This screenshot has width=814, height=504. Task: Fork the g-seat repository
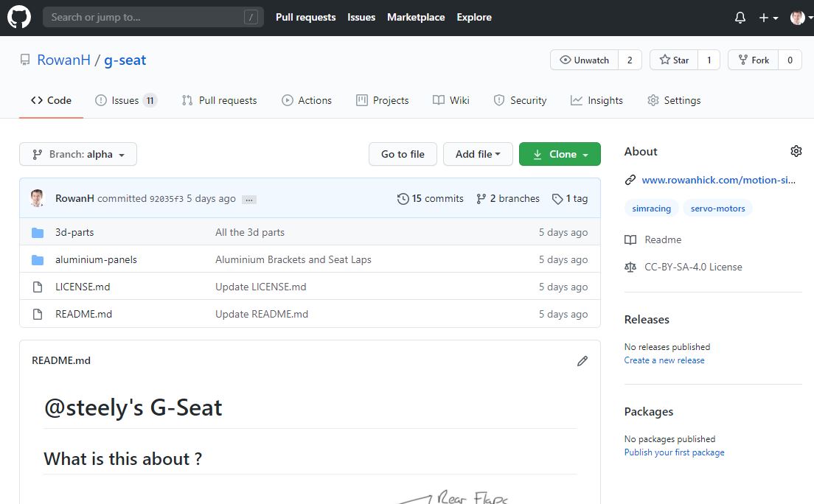(754, 60)
